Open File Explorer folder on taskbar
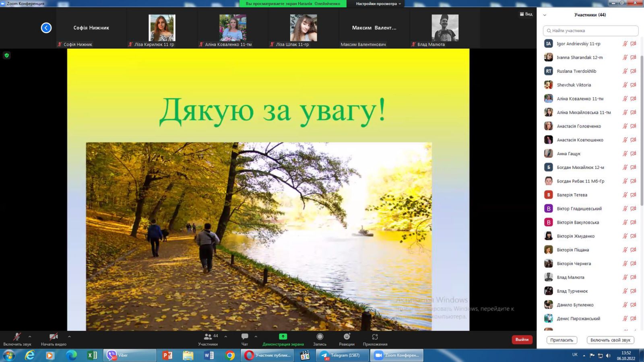644x362 pixels. coord(188,355)
